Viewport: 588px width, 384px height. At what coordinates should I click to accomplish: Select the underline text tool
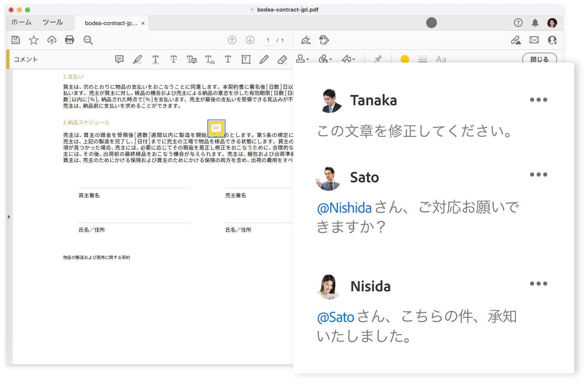[x=155, y=59]
